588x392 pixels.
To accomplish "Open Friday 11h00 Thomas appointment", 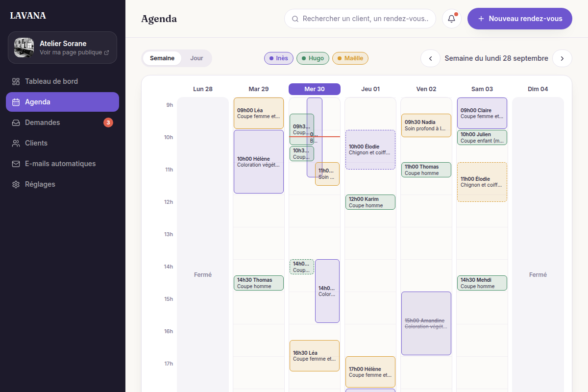I will 426,170.
